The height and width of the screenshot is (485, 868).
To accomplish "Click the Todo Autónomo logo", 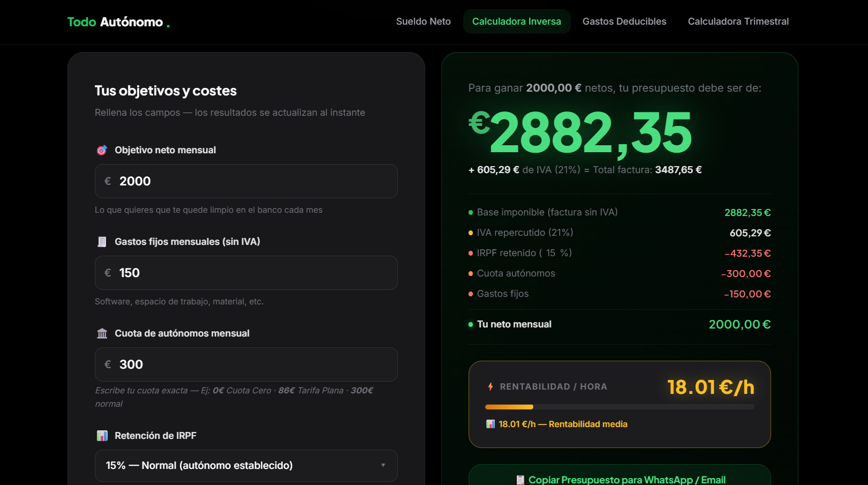I will click(x=118, y=22).
